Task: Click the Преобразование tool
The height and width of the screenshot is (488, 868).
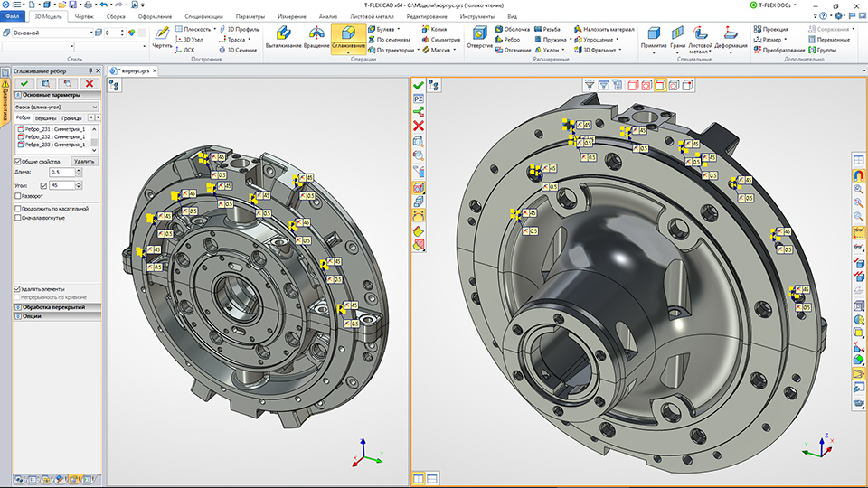Action: (x=778, y=50)
